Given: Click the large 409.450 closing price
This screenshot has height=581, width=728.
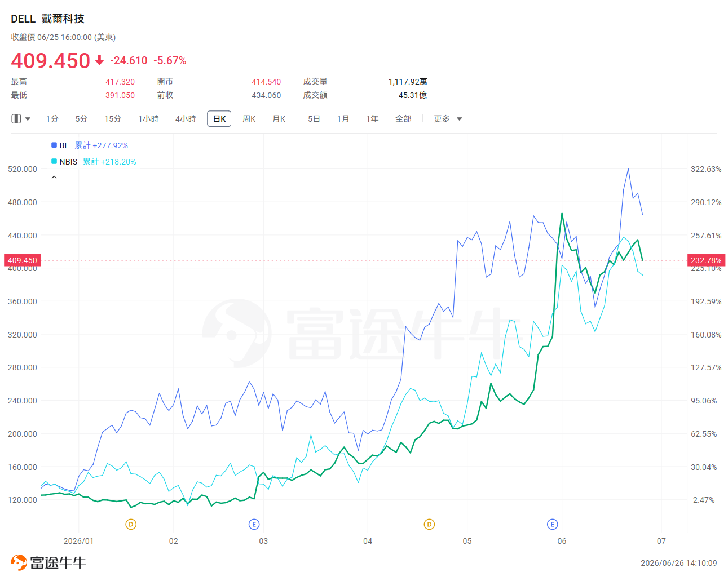Looking at the screenshot, I should tap(51, 60).
